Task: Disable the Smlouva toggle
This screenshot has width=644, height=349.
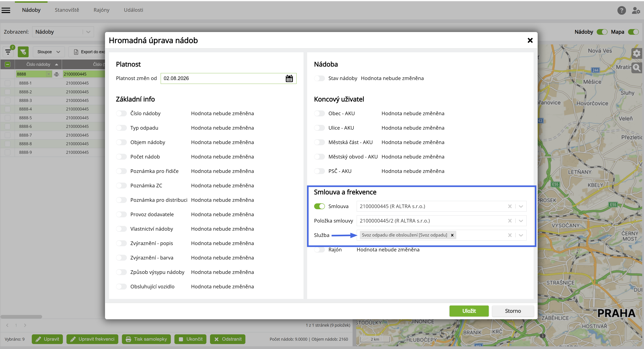Action: pos(320,206)
